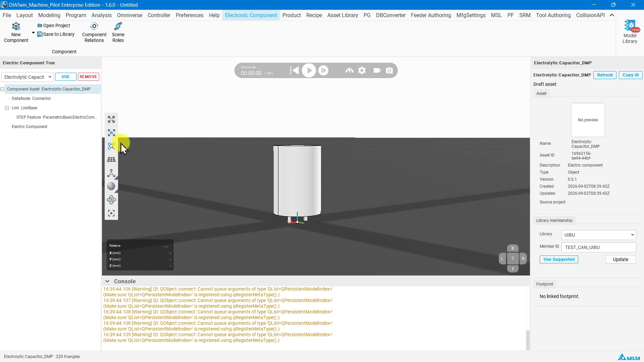The image size is (644, 362).
Task: Open the File menu
Action: click(7, 15)
